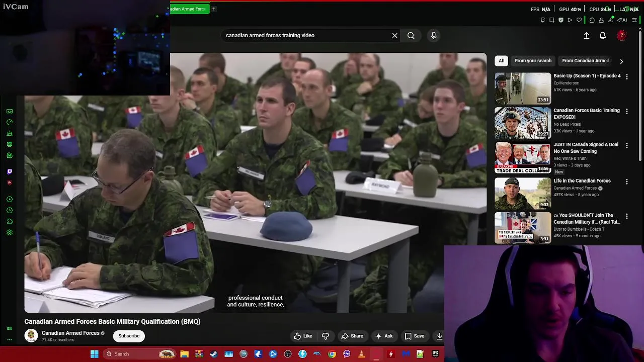644x362 pixels.
Task: Open Easy Setup sliders icon
Action: (x=634, y=20)
